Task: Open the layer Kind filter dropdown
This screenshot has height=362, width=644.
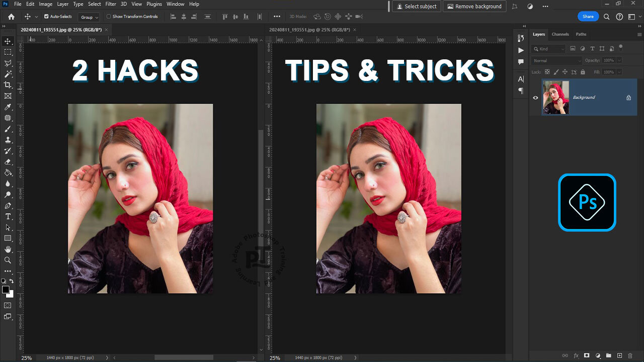Action: coord(549,49)
